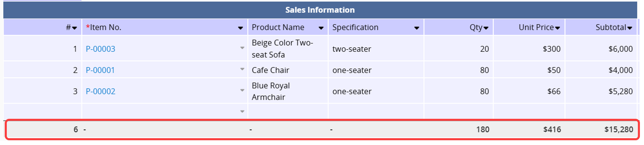
Task: Select the Sales Information header bar
Action: [320, 10]
